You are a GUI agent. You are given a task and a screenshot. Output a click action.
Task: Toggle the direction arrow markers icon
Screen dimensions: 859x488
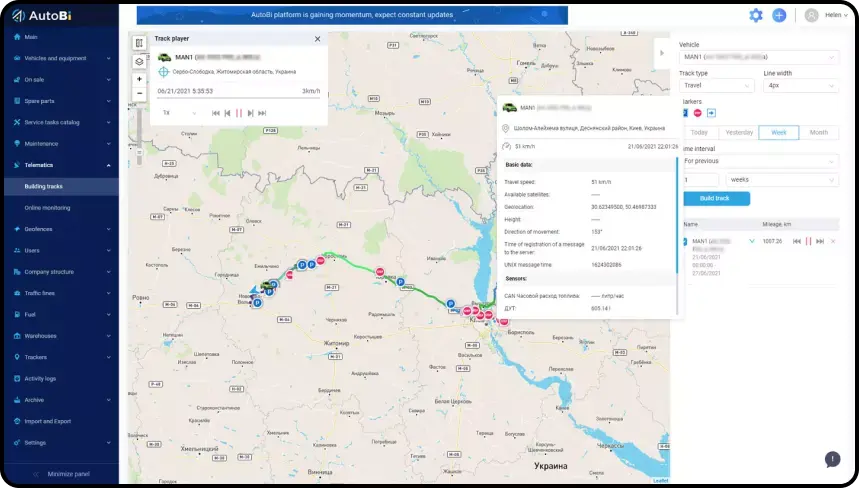coord(711,113)
